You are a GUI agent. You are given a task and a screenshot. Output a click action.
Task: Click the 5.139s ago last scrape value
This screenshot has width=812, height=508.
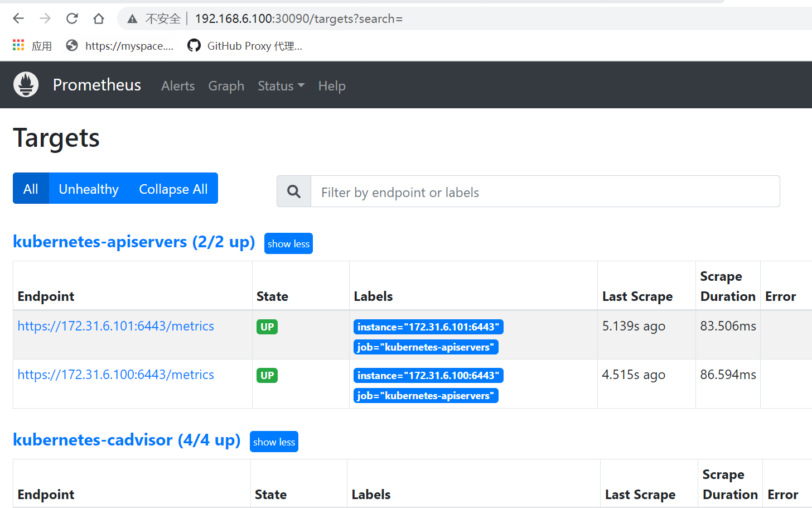634,326
